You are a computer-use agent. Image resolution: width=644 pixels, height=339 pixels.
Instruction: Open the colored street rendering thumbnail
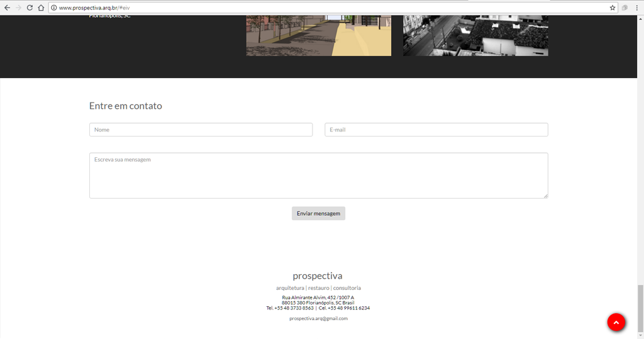point(318,35)
